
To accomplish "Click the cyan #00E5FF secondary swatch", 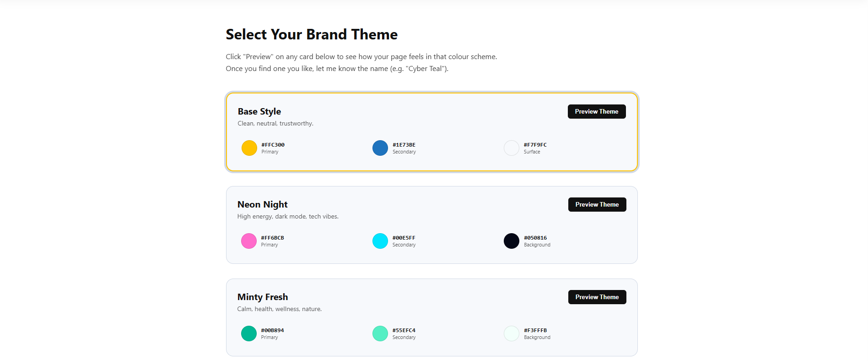I will (x=380, y=241).
